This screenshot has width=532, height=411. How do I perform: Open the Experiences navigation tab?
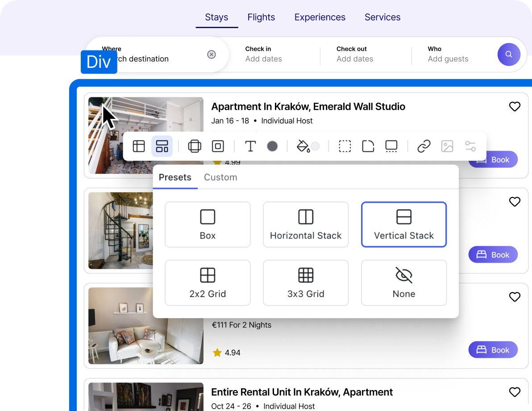pos(320,17)
